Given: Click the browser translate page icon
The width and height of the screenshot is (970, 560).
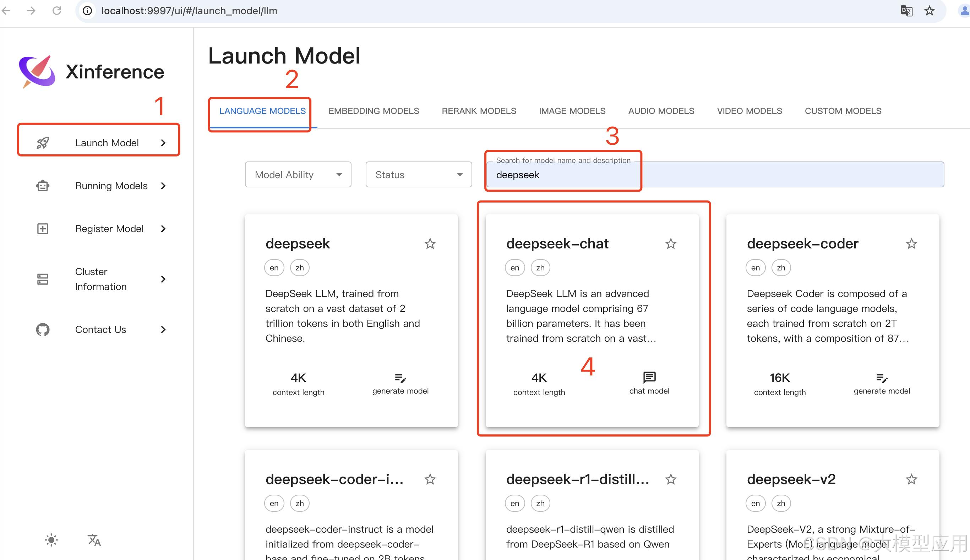Looking at the screenshot, I should tap(906, 11).
